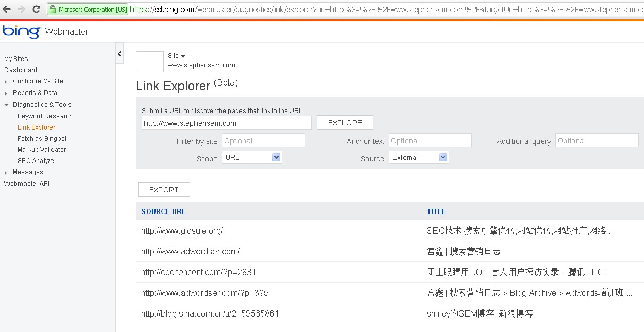Viewport: 644px width, 332px height.
Task: Select Link Explorer in the sidebar
Action: (x=36, y=127)
